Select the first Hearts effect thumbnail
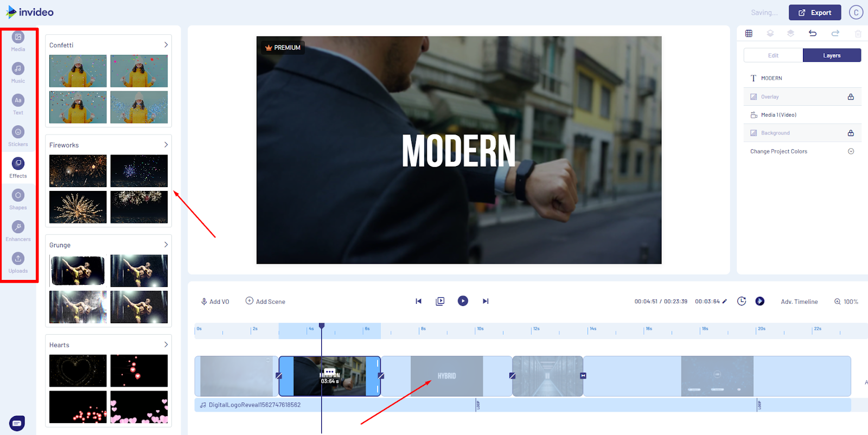Image resolution: width=868 pixels, height=435 pixels. pos(78,370)
